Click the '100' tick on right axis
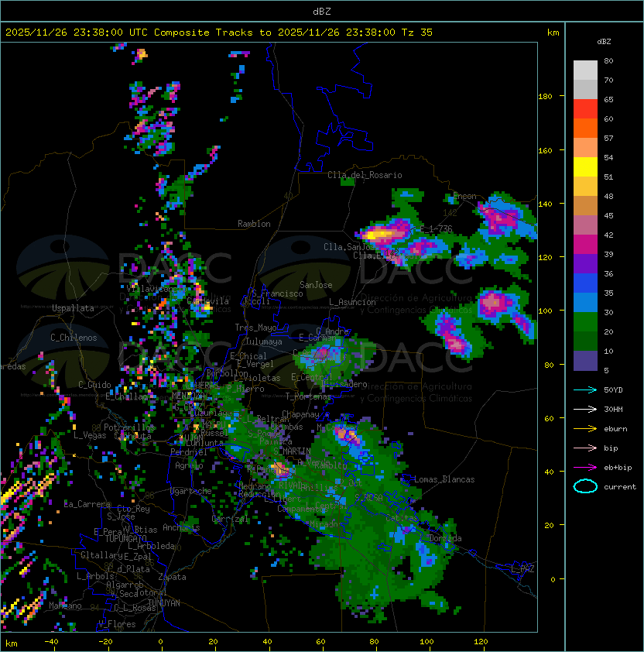Image resolution: width=644 pixels, height=652 pixels. 545,311
